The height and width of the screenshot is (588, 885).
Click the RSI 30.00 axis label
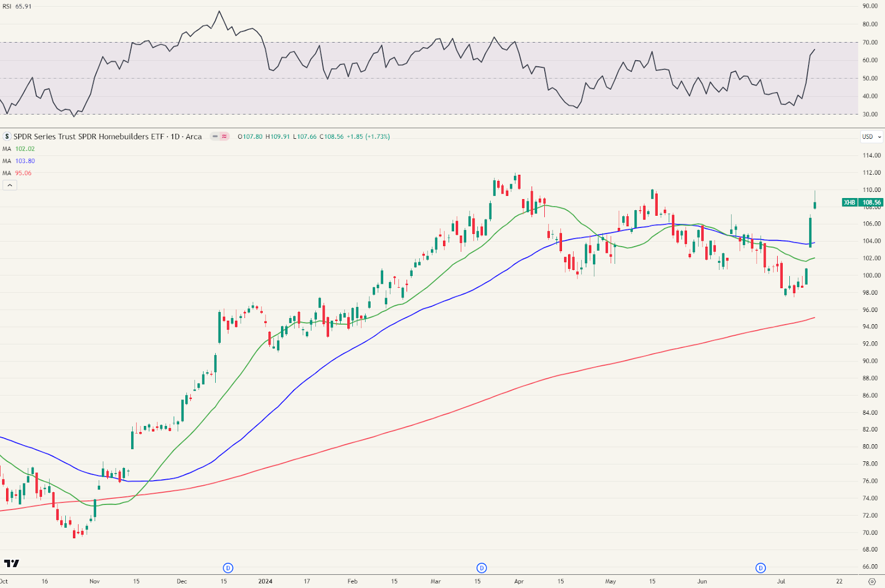tap(870, 115)
